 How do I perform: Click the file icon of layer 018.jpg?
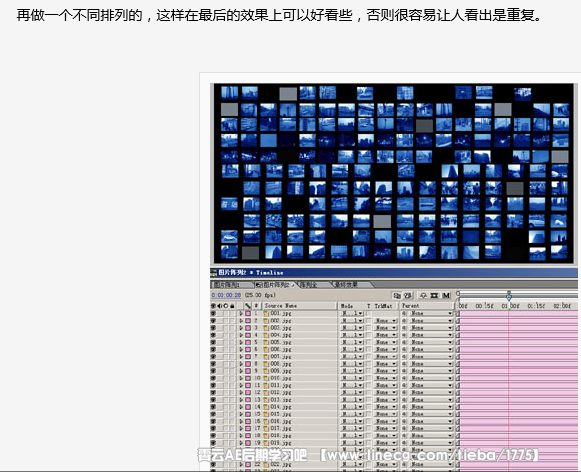click(x=266, y=436)
